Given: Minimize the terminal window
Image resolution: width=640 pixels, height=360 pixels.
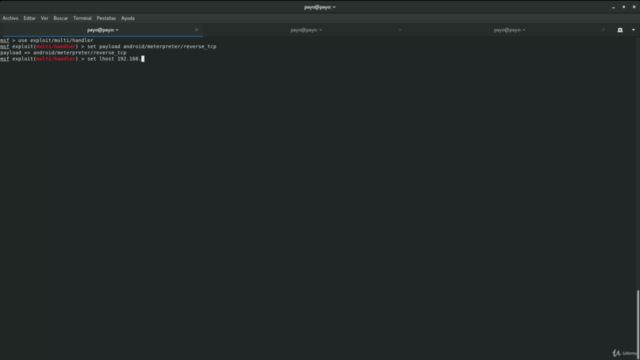Looking at the screenshot, I should point(613,7).
